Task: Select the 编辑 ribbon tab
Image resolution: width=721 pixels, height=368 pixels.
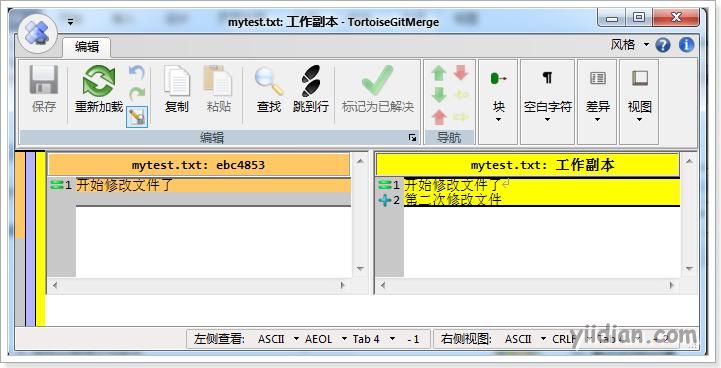Action: [x=87, y=47]
